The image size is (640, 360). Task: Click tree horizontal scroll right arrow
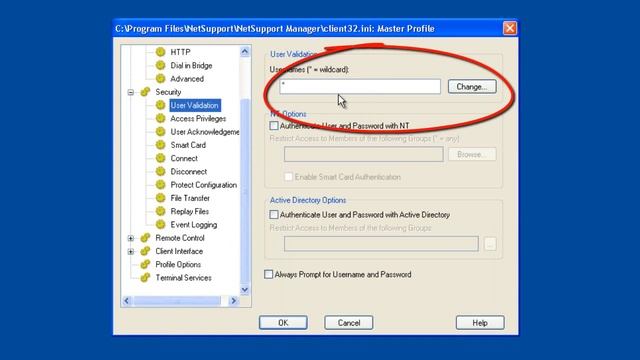[233, 301]
